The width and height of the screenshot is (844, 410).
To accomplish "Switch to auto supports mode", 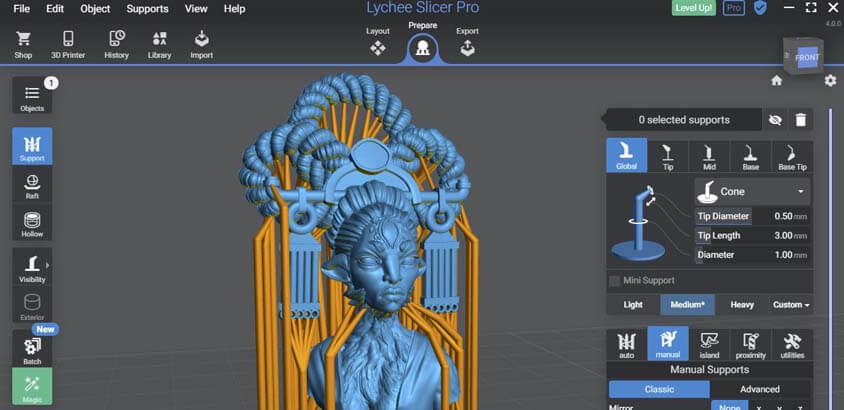I will point(627,344).
